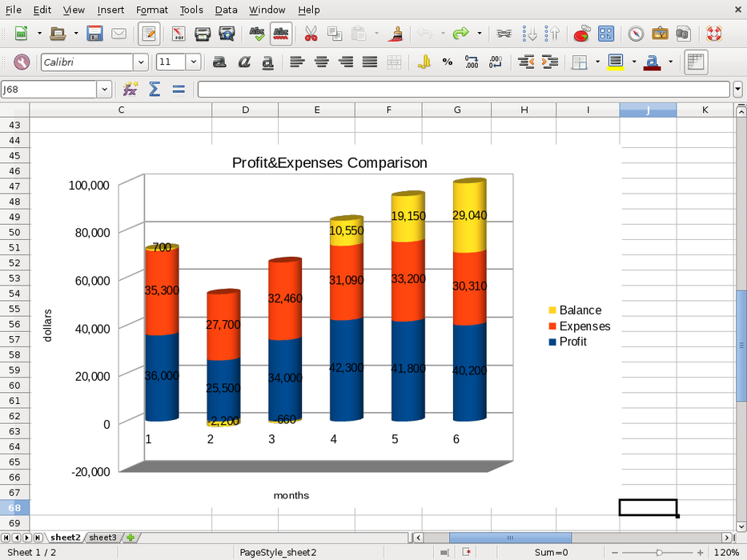Open the Function Wizard
Screen dimensions: 747x560
130,89
